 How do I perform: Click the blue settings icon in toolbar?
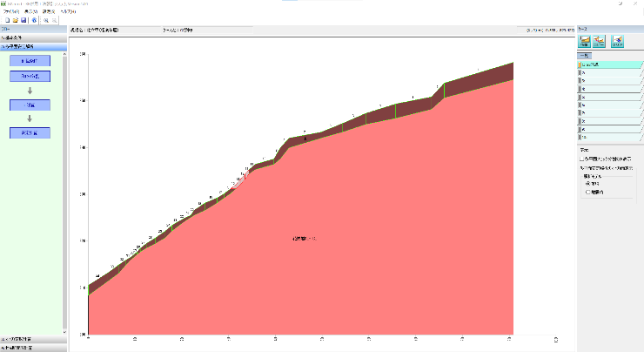[x=34, y=19]
